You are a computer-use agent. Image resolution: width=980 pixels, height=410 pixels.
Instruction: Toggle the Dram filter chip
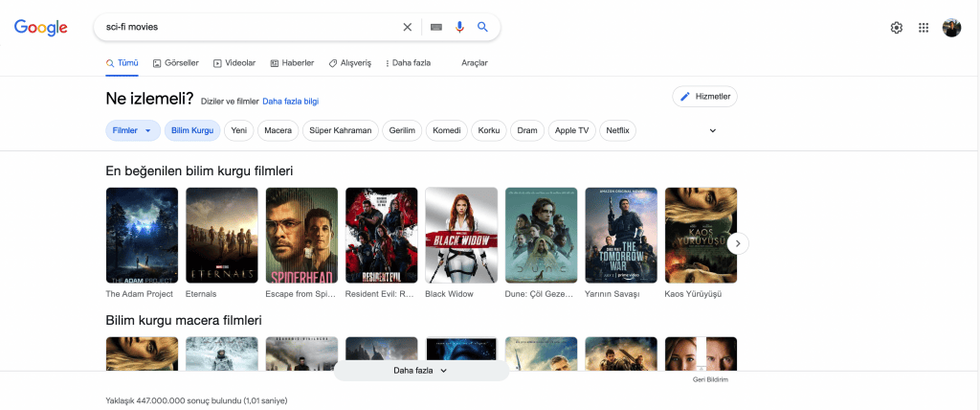point(527,131)
